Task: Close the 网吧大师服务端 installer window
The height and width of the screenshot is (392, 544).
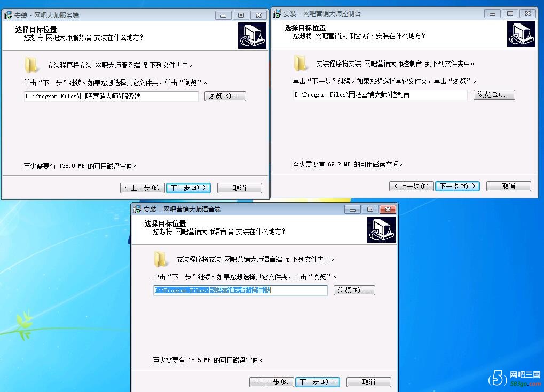Action: click(x=259, y=15)
